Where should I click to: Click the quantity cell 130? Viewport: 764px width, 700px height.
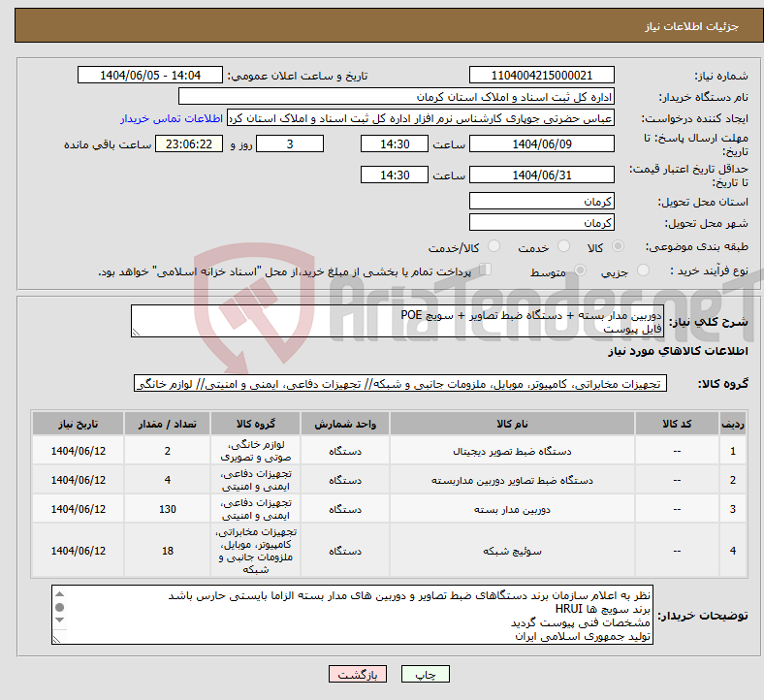(x=167, y=509)
